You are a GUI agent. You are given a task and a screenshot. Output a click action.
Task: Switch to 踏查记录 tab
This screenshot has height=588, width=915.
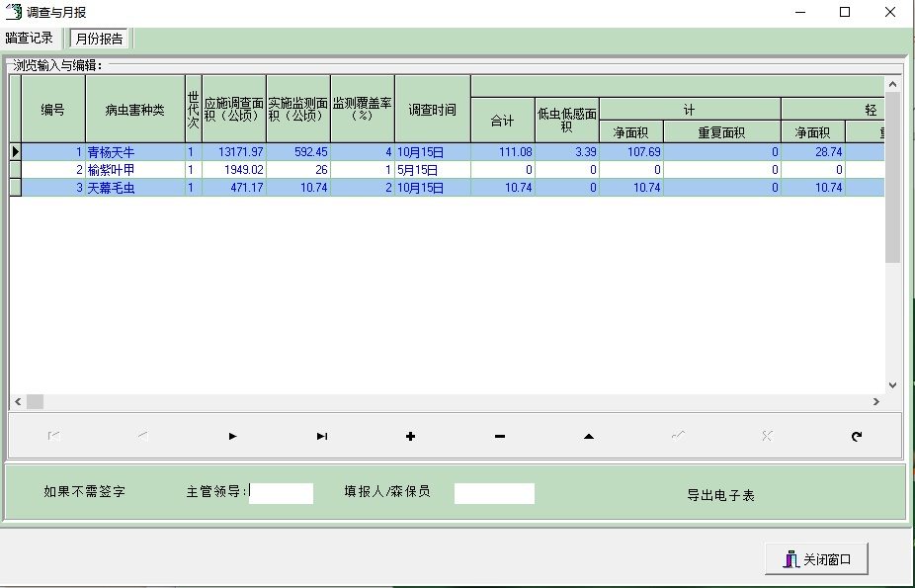[30, 39]
